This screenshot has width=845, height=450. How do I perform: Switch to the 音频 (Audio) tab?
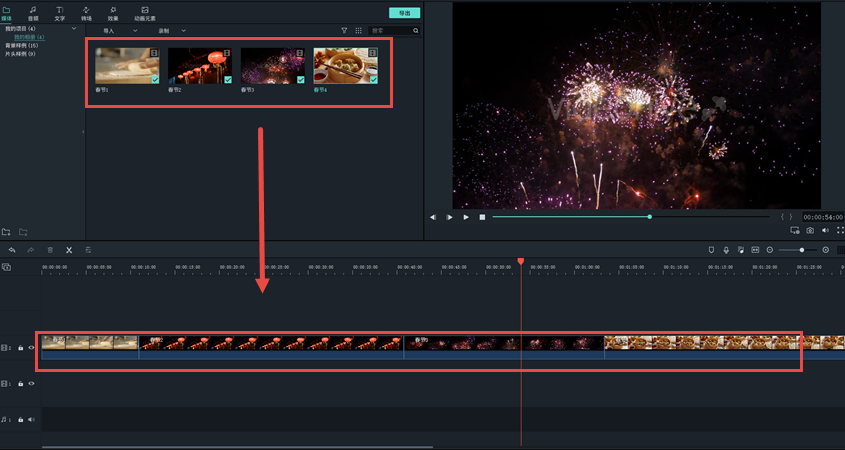pyautogui.click(x=33, y=13)
